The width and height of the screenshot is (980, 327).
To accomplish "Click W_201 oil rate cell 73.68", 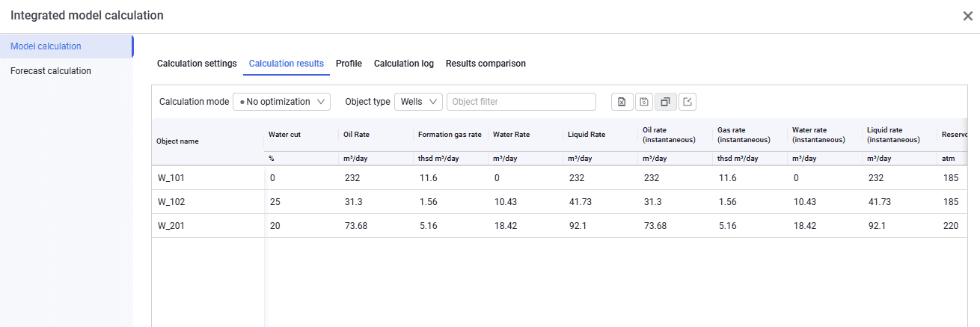I will click(355, 226).
